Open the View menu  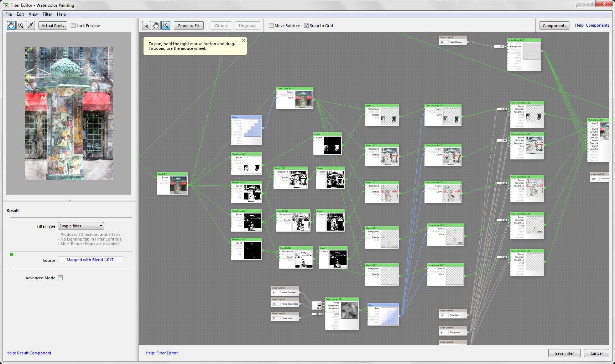click(33, 14)
